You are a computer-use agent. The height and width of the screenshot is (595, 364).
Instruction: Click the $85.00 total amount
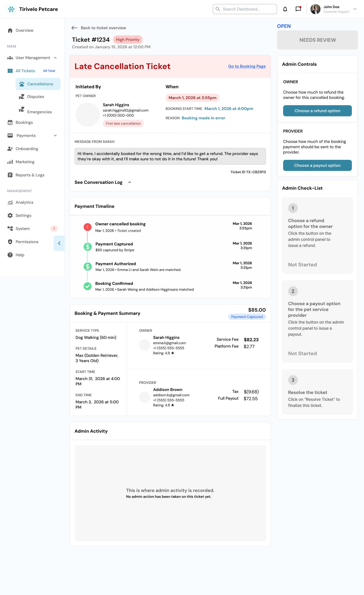coord(257,310)
